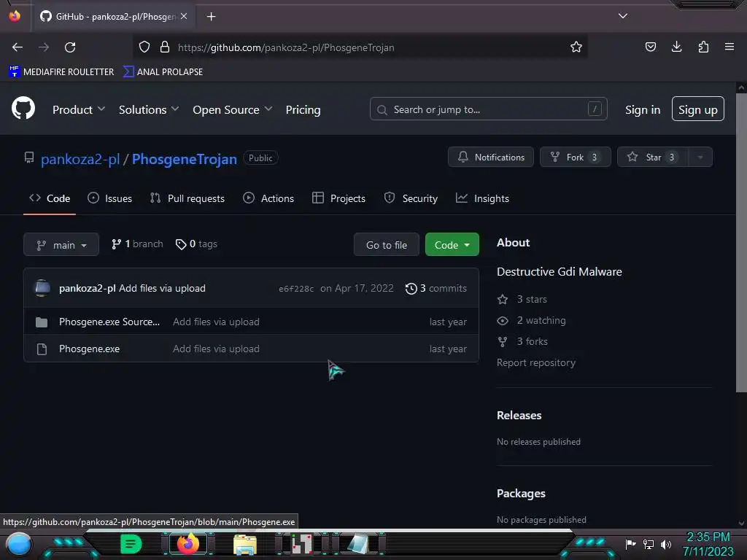Open the Phosgene.exe Source folder

tap(109, 322)
